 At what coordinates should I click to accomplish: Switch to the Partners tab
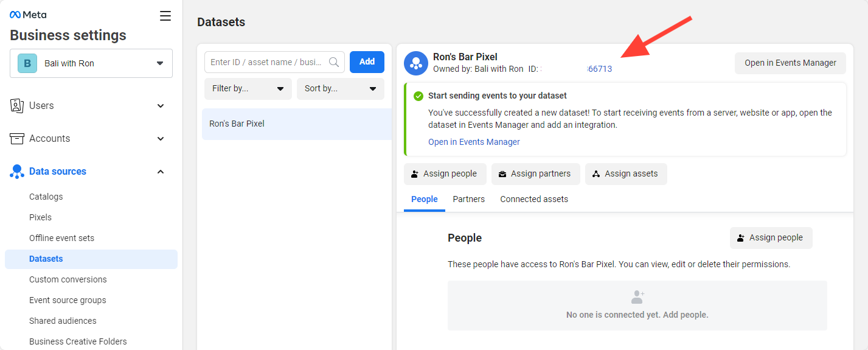[469, 199]
